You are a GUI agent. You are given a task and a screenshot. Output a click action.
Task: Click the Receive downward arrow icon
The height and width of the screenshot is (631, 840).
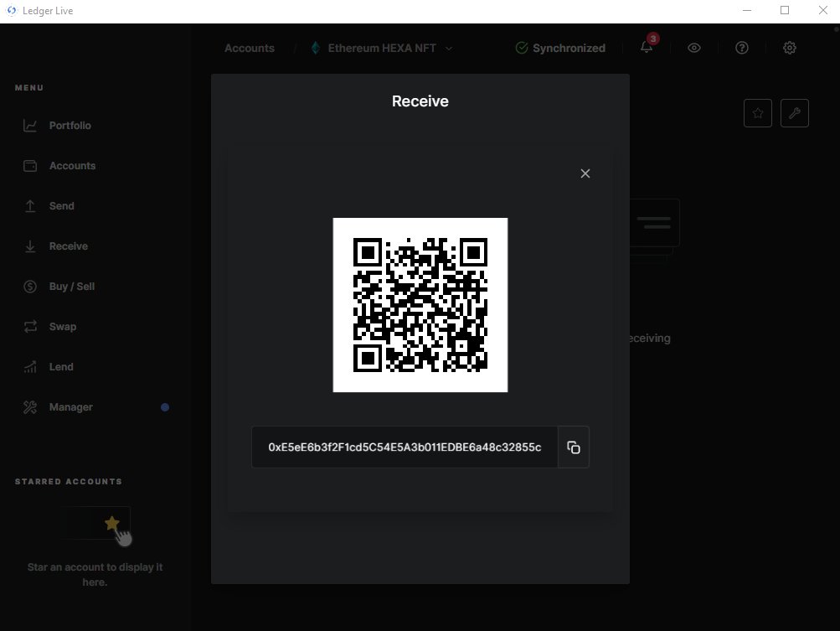click(30, 246)
